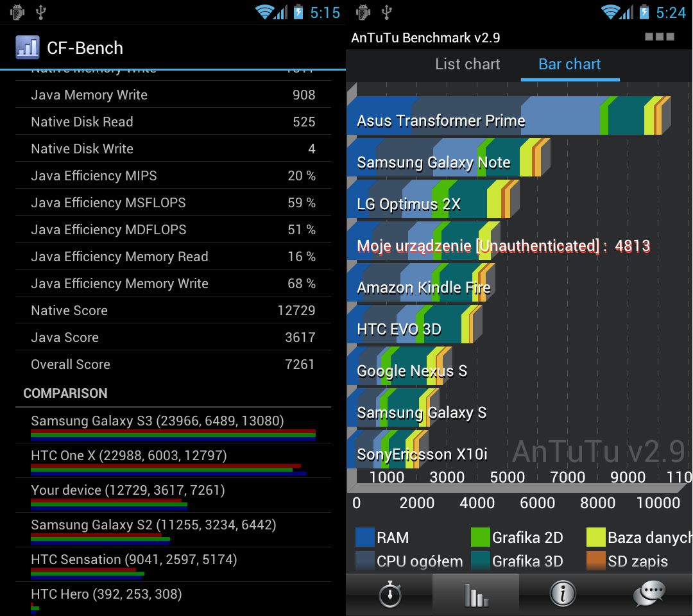This screenshot has width=693, height=616.
Task: Tap the HTC Hero comparison entry
Action: click(173, 599)
